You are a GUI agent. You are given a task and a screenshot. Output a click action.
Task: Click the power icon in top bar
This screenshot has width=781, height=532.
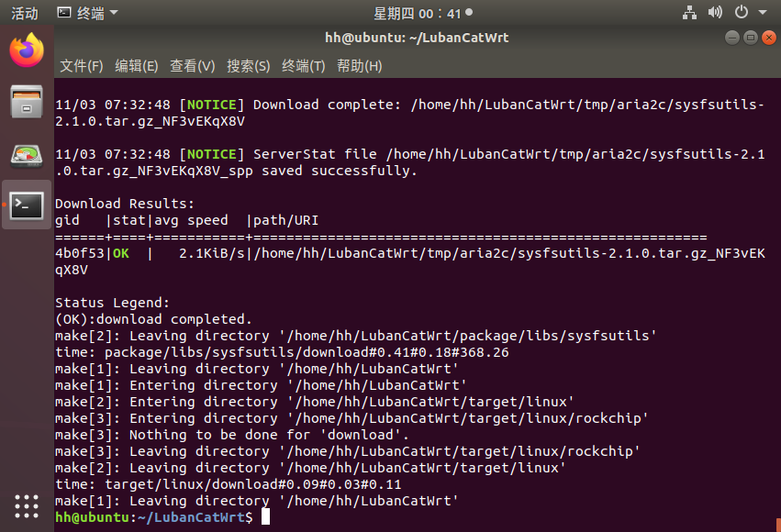pos(742,13)
